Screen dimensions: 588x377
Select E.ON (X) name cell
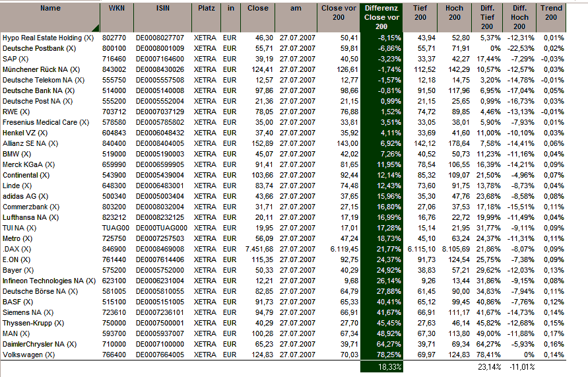click(16, 259)
